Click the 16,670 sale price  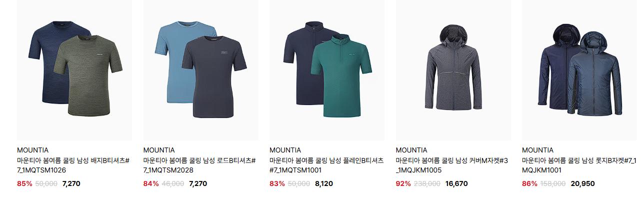456,183
